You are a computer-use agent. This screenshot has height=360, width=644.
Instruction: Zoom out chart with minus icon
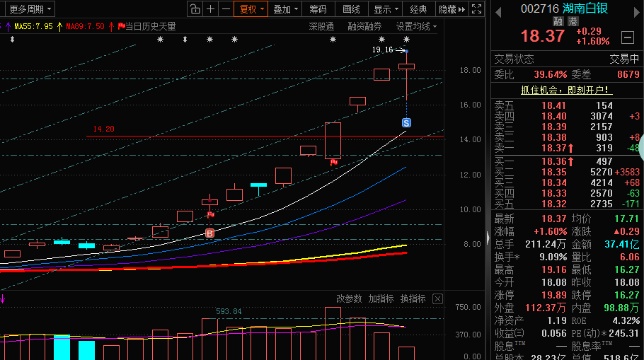click(x=226, y=9)
